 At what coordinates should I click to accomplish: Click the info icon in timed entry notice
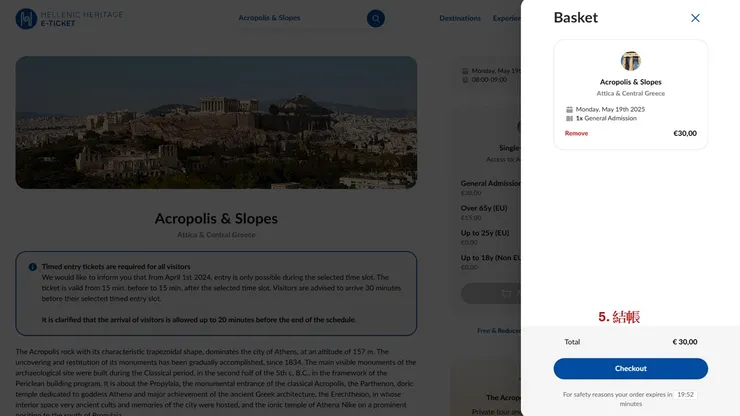point(32,267)
